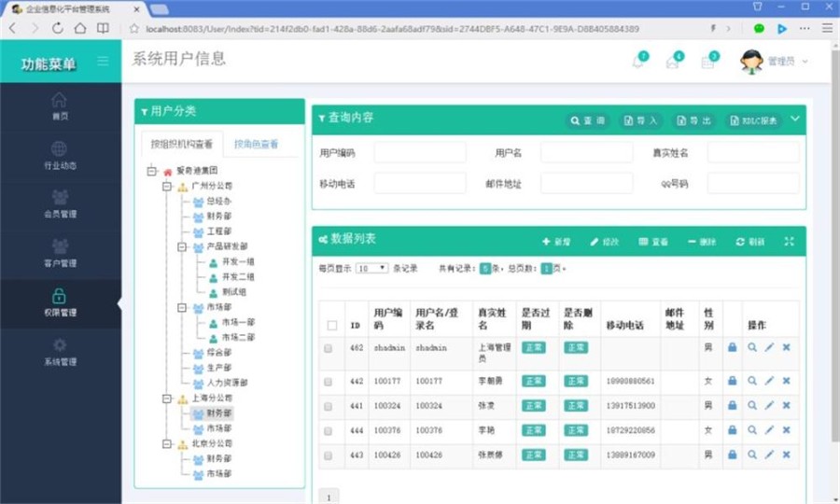Collapse the 查询内容 panel with chevron
Screen dimensions: 840x504
click(x=795, y=119)
